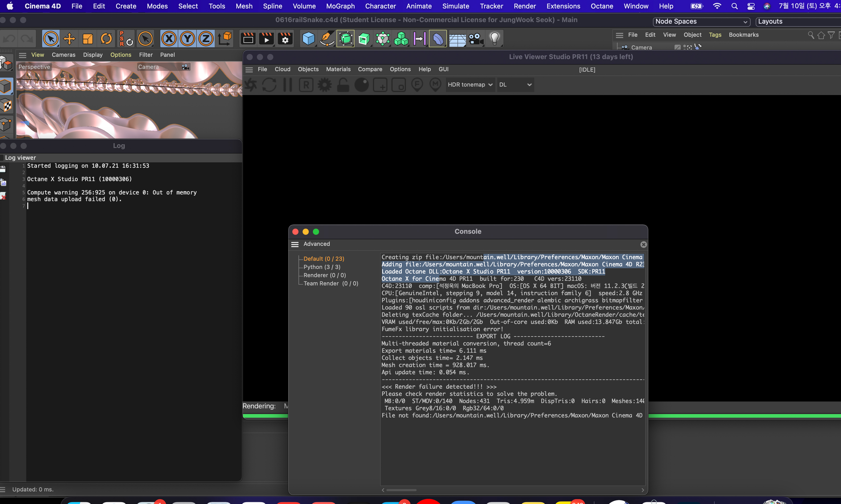Click the Log viewer save icon
Image resolution: width=841 pixels, height=504 pixels.
click(3, 169)
